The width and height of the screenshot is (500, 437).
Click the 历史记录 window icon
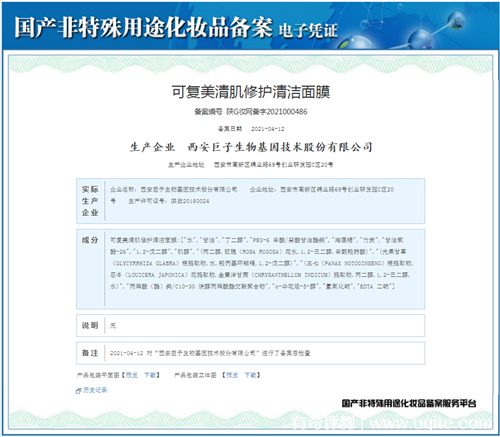(79, 391)
